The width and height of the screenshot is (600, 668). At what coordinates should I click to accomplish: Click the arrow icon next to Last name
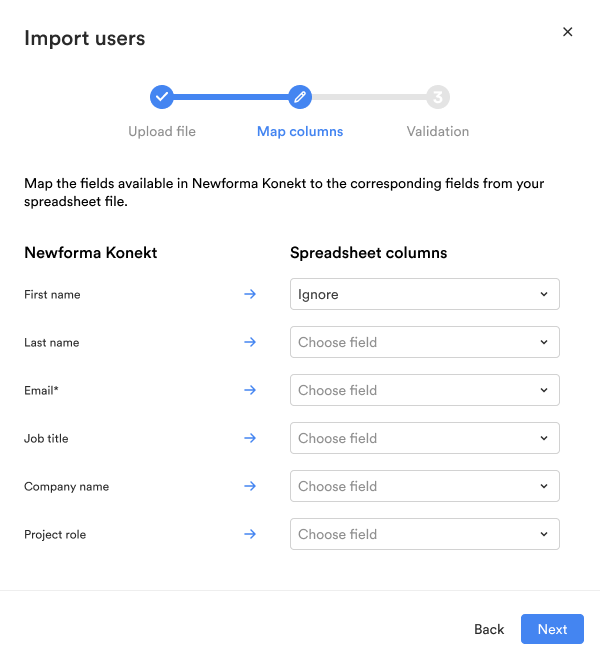click(250, 342)
